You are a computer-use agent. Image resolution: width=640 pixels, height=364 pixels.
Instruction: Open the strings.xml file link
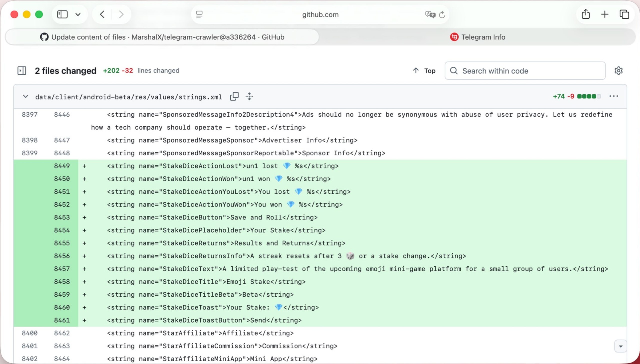tap(128, 97)
